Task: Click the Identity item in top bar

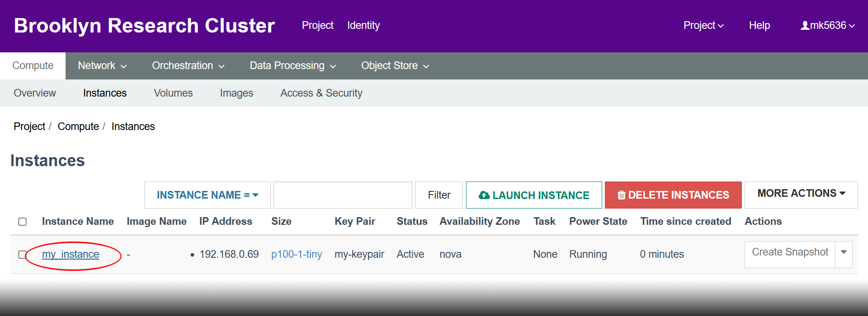Action: (363, 26)
